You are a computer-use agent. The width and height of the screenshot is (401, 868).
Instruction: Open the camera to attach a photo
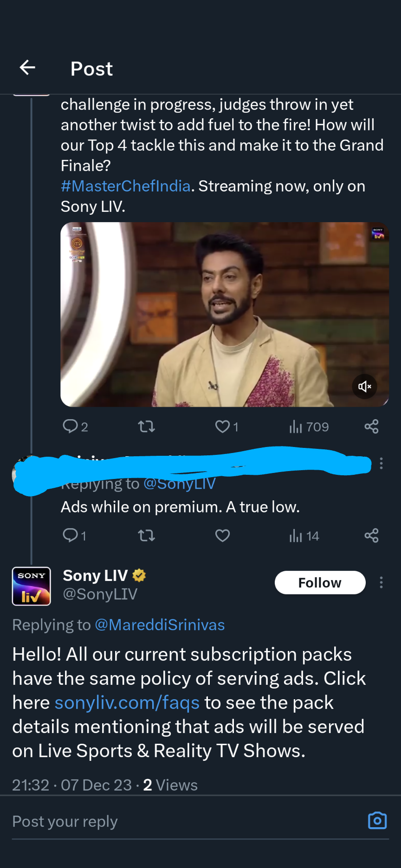point(377,821)
